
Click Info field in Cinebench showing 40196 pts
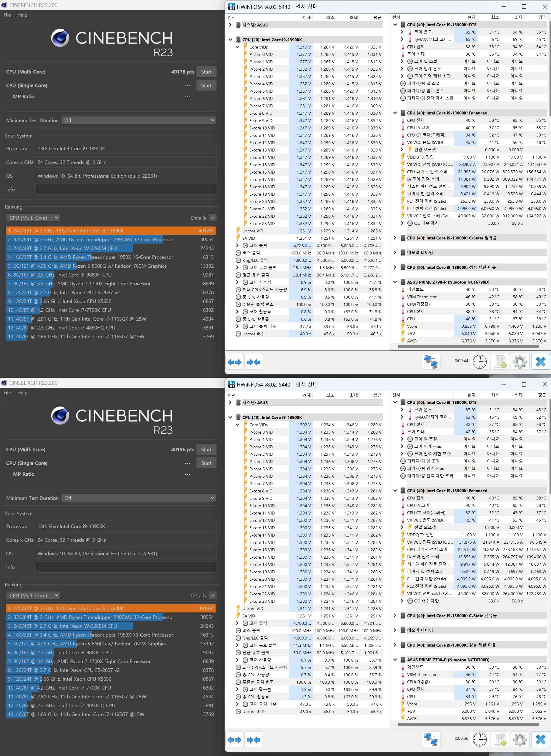[126, 567]
